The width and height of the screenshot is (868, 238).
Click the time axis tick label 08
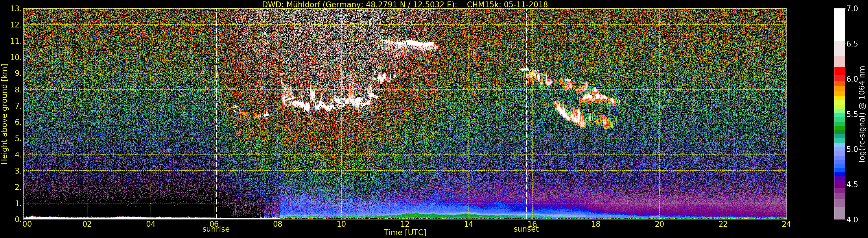[x=278, y=224]
